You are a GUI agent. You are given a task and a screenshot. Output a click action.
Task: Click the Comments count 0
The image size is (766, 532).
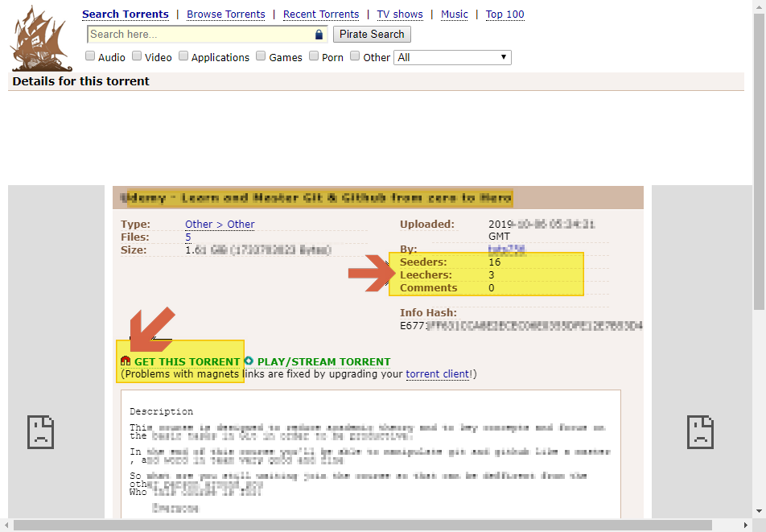(492, 288)
